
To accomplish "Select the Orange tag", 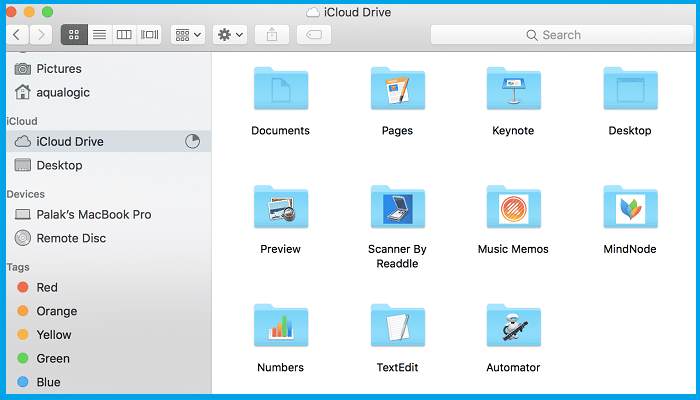I will click(x=108, y=311).
